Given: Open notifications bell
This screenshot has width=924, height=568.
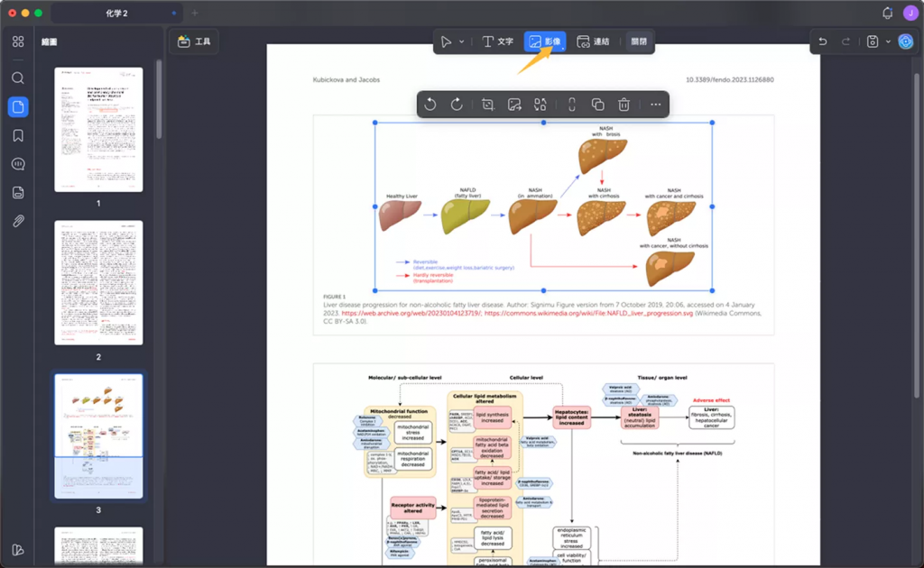Looking at the screenshot, I should (888, 13).
